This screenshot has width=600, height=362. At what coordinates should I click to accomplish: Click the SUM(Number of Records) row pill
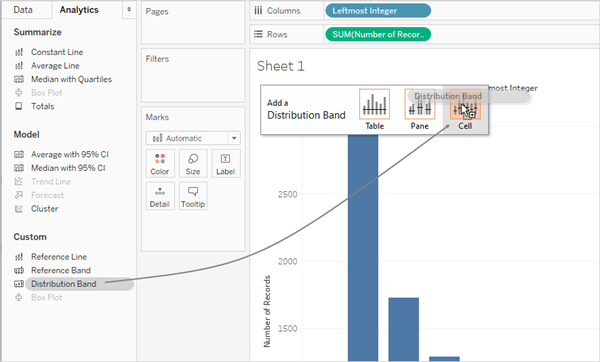click(378, 34)
